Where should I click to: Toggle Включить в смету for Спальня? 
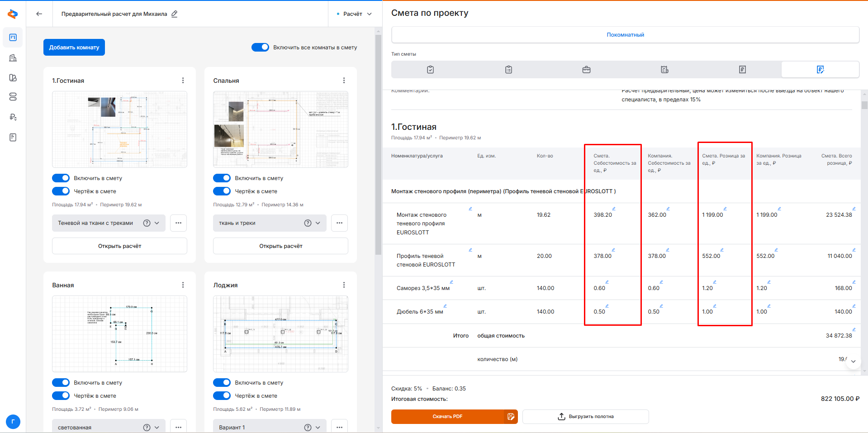222,178
